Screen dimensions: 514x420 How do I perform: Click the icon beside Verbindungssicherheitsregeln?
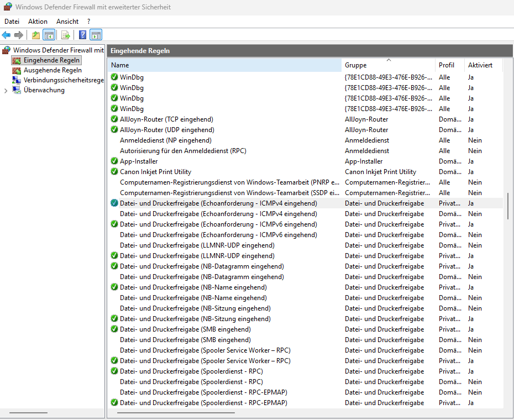pos(17,80)
